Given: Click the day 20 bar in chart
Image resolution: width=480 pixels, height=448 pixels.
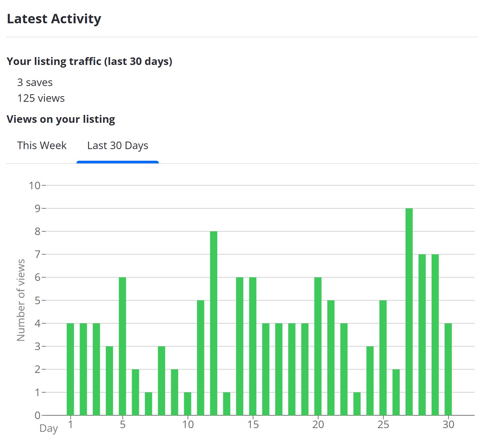Looking at the screenshot, I should 318,346.
